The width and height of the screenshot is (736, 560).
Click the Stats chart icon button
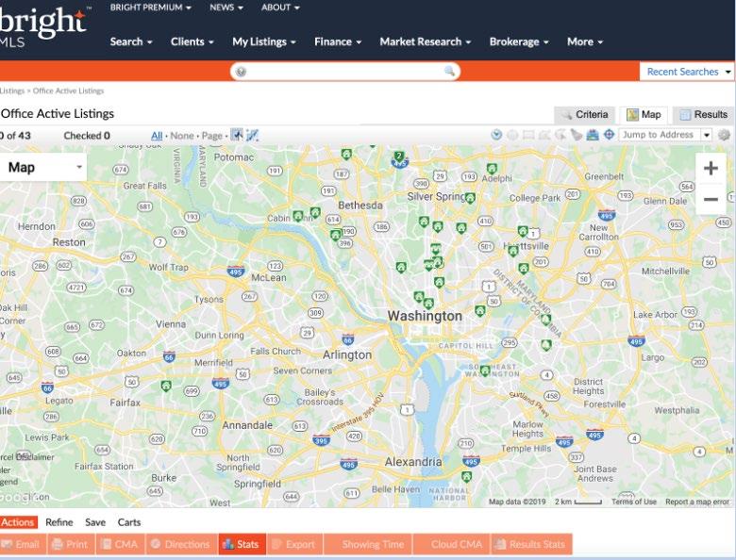243,544
